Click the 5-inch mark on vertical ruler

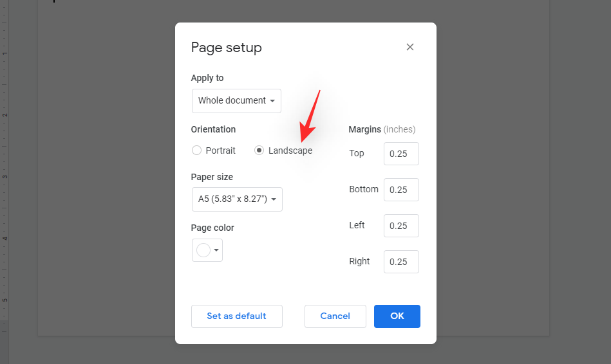click(x=4, y=300)
